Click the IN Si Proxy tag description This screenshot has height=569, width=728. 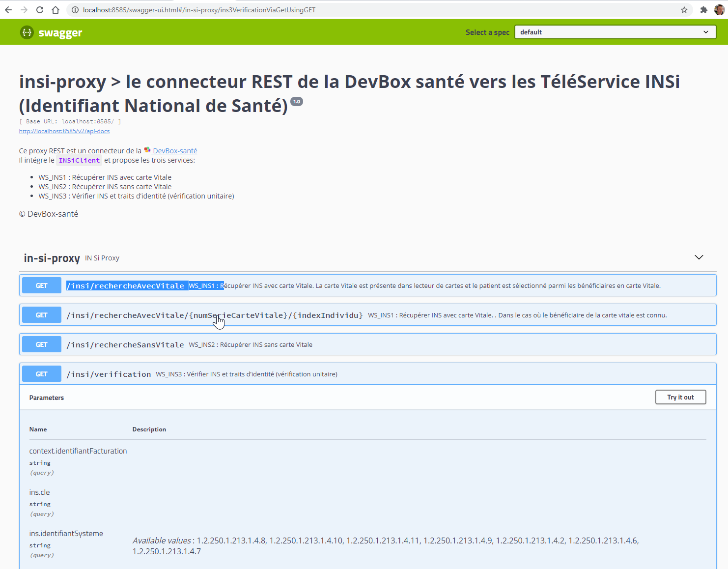(102, 258)
